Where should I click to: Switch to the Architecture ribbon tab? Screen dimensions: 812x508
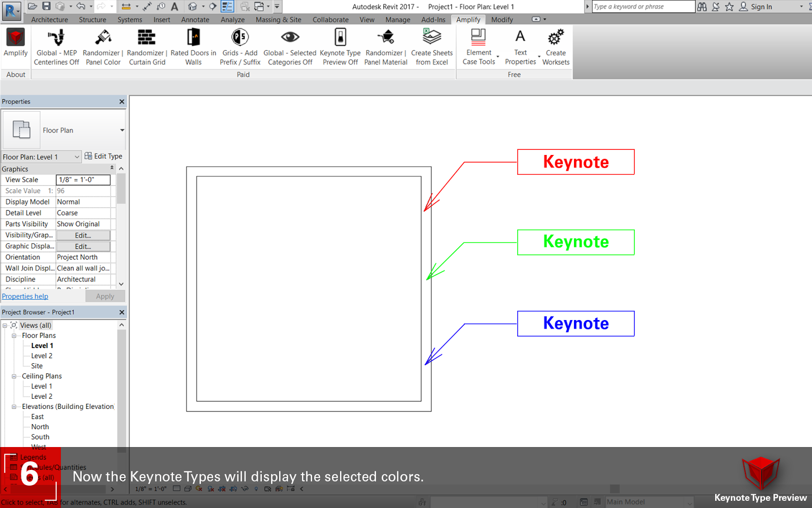[x=49, y=19]
